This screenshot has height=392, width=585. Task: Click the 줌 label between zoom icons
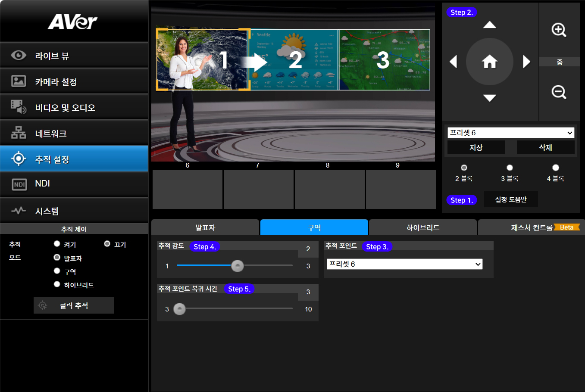[560, 62]
